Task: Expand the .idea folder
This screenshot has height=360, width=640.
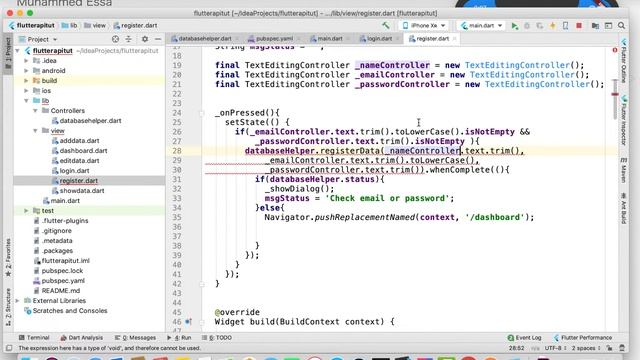Action: tap(27, 60)
